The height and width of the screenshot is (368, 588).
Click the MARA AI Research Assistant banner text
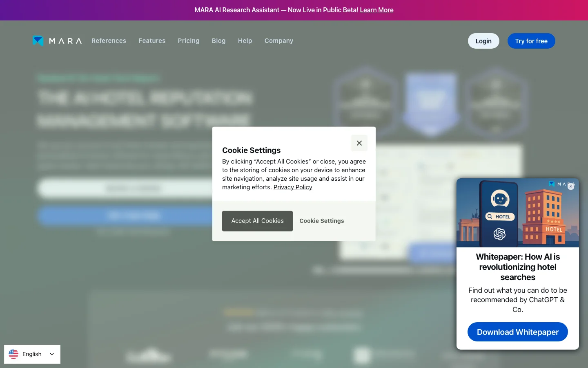tap(276, 10)
